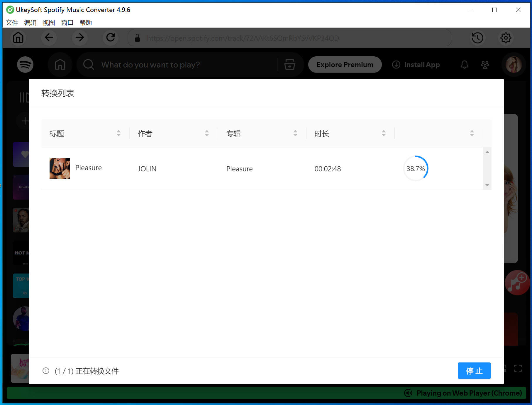
Task: Sort the list by 标题 column
Action: coord(118,133)
